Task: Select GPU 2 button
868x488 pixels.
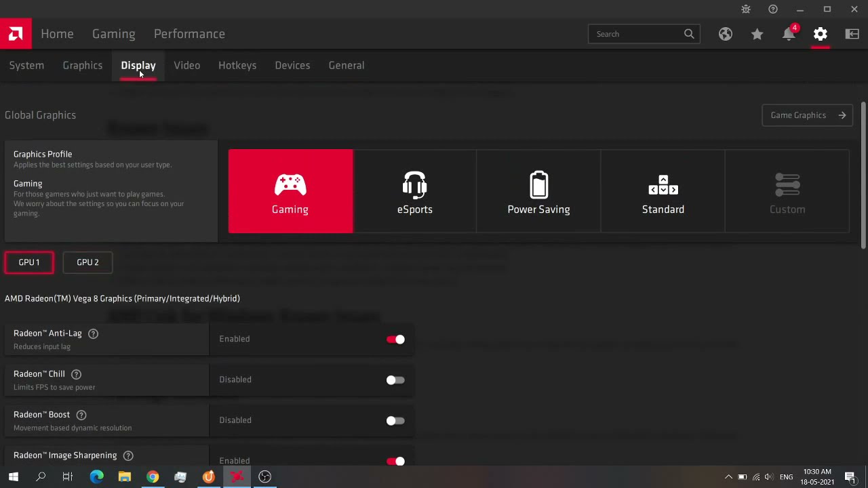Action: click(87, 262)
